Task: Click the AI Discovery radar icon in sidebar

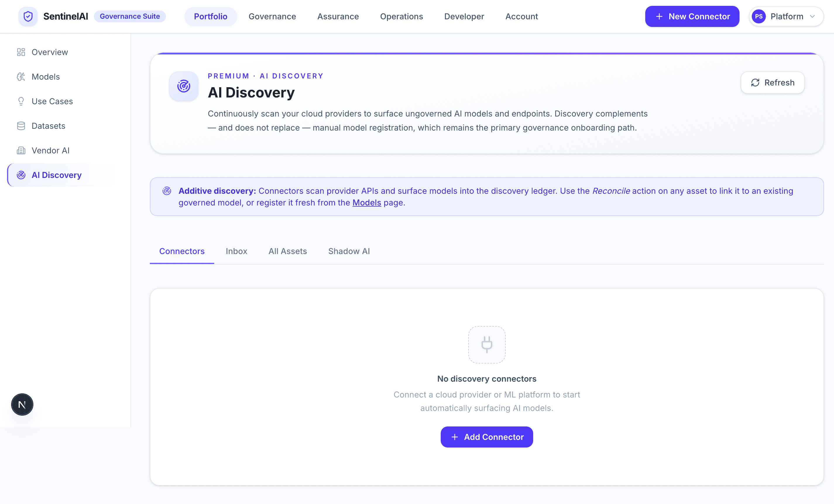Action: tap(21, 175)
